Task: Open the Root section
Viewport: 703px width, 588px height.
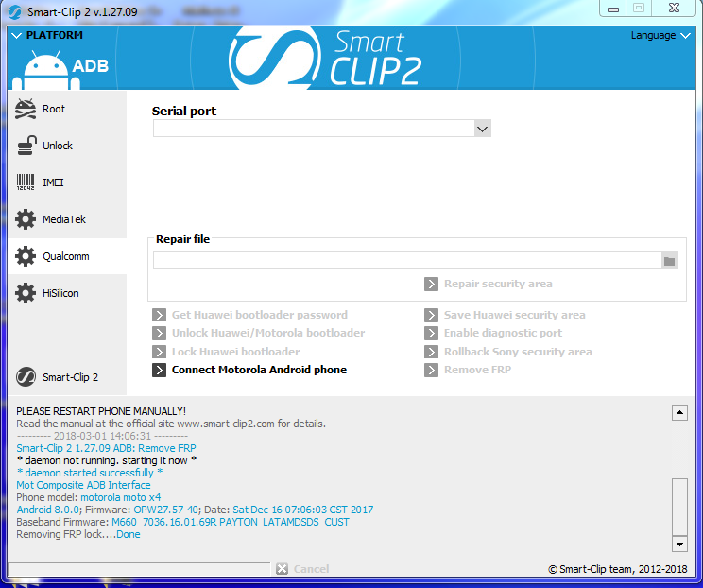Action: click(67, 109)
